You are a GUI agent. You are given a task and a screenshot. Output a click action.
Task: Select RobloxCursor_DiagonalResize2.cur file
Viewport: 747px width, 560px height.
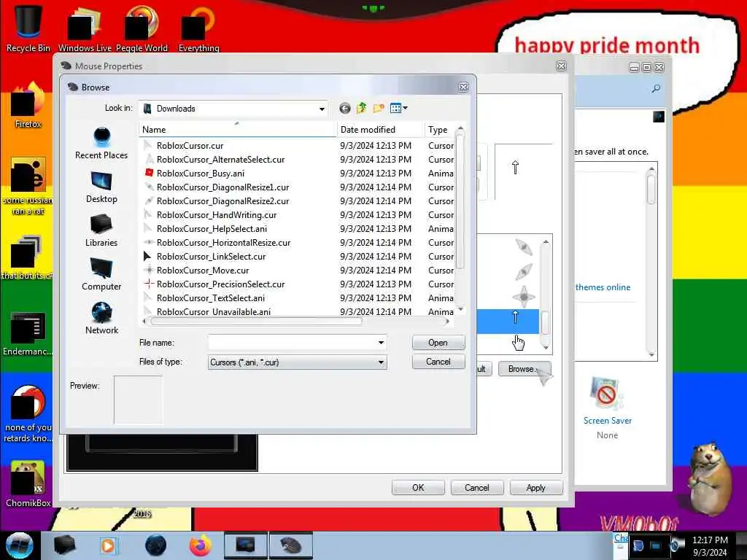click(x=222, y=201)
